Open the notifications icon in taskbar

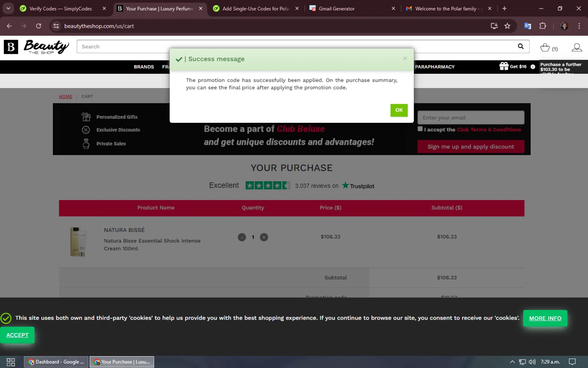(x=572, y=362)
